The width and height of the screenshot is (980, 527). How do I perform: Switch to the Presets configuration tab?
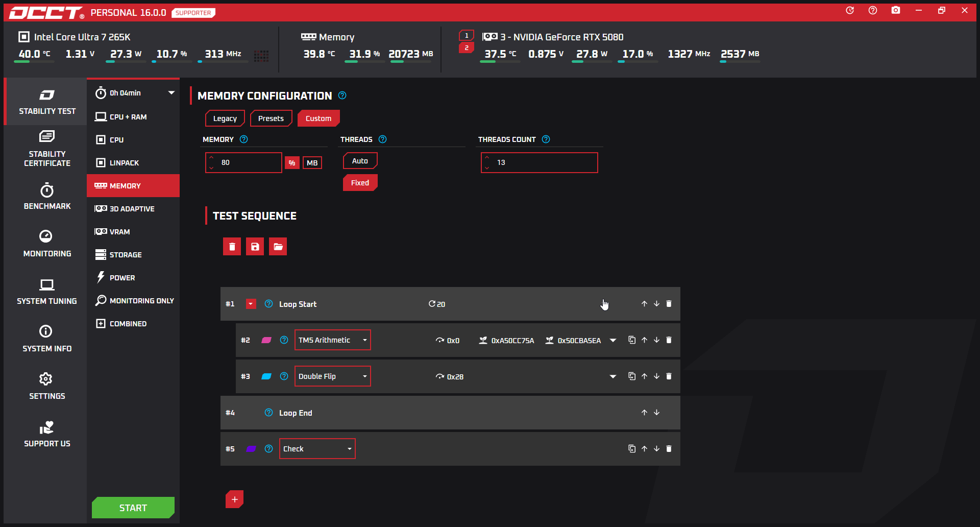[271, 118]
